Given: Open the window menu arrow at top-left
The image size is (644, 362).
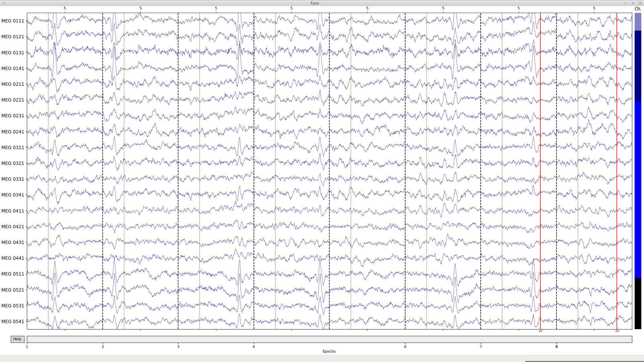Looking at the screenshot, I should 3,3.
